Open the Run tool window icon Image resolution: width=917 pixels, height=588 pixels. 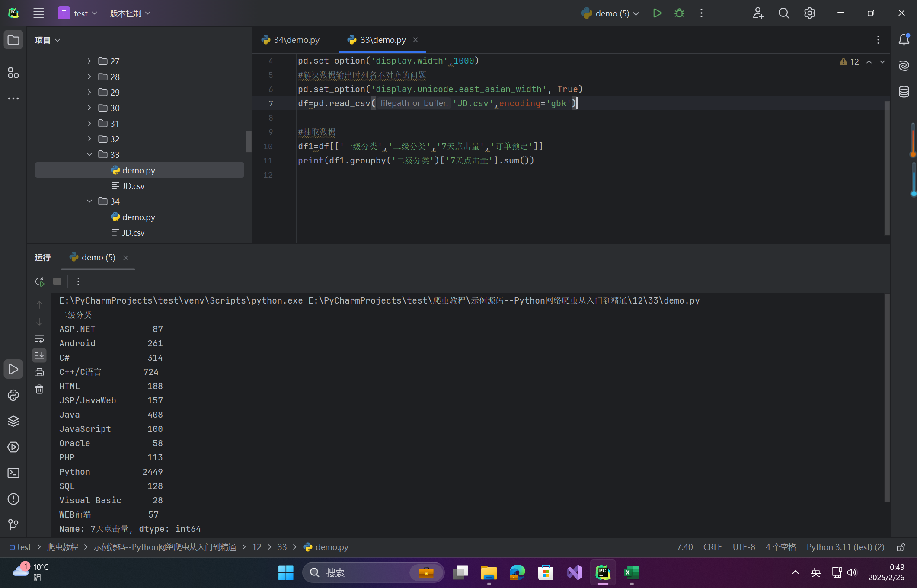click(13, 369)
